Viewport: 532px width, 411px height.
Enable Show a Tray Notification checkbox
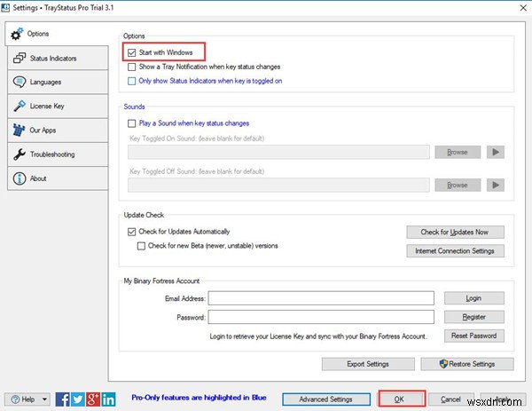coord(131,67)
